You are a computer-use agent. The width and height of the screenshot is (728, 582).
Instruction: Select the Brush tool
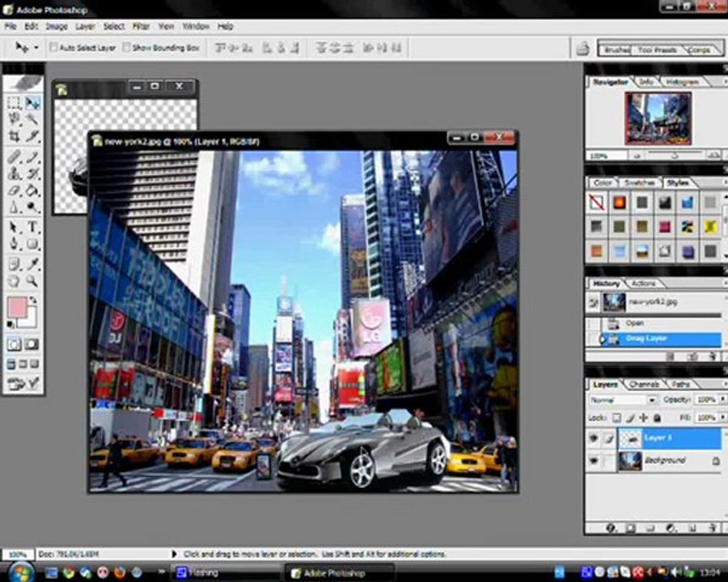tap(32, 158)
